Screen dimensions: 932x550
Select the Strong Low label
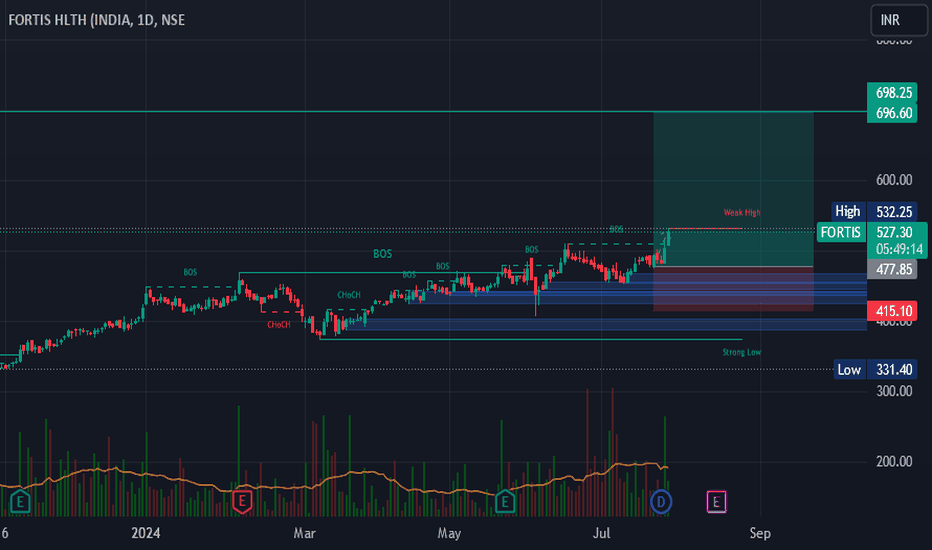pyautogui.click(x=742, y=352)
